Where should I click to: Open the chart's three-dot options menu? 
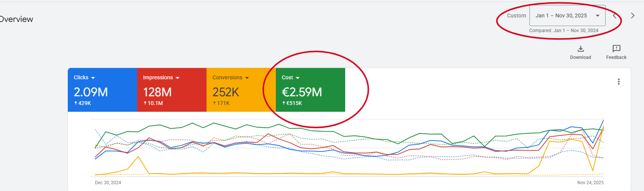point(619,82)
